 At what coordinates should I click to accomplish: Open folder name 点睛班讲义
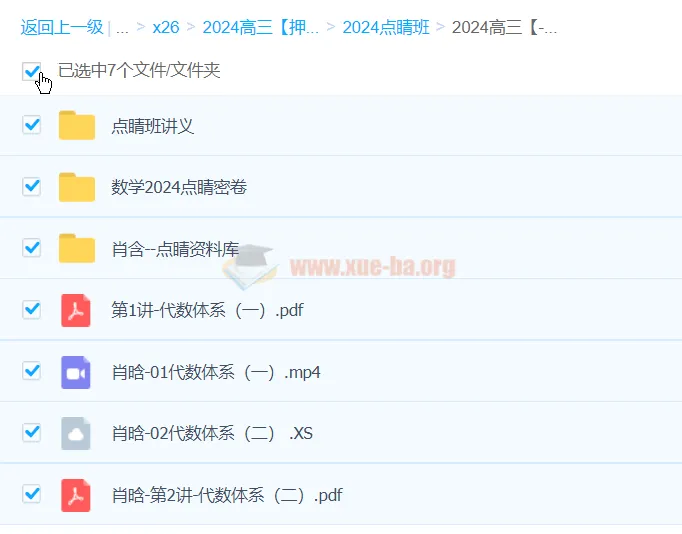(152, 127)
